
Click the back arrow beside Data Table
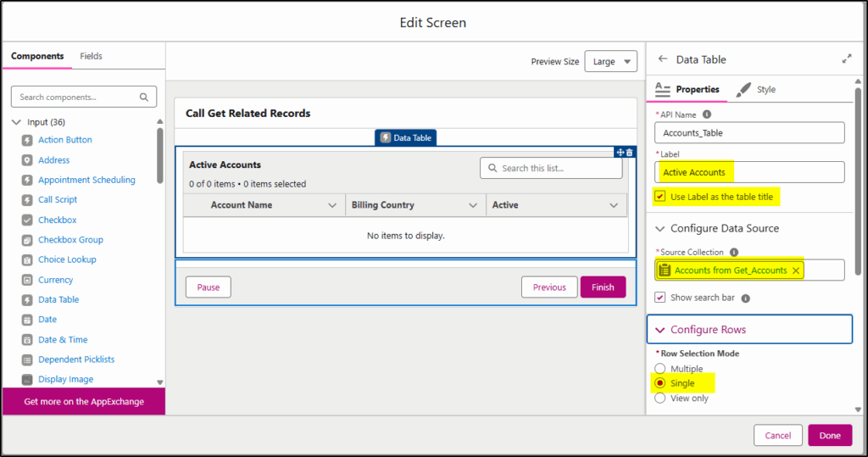(663, 59)
